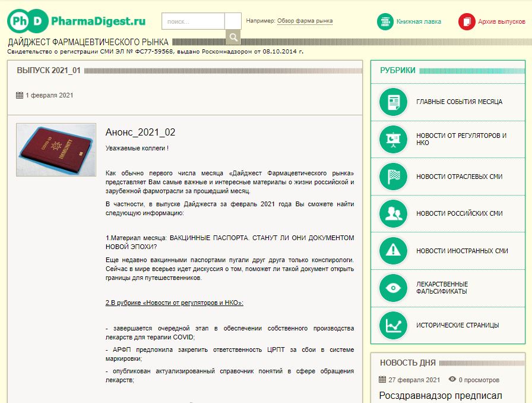Viewport: 532px width, 403px height.
Task: Open the Исторические страницы rubric
Action: coord(458,326)
